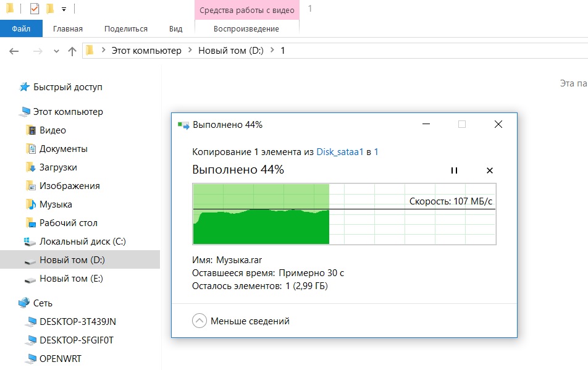Click the copy icon in dialog title bar
The height and width of the screenshot is (370, 588).
183,125
